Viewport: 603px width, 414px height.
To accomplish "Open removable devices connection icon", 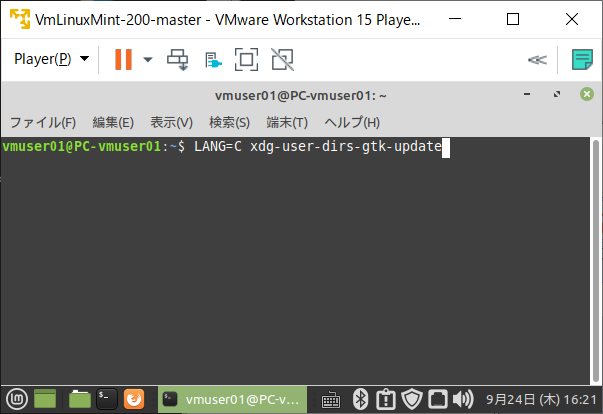I will [213, 60].
